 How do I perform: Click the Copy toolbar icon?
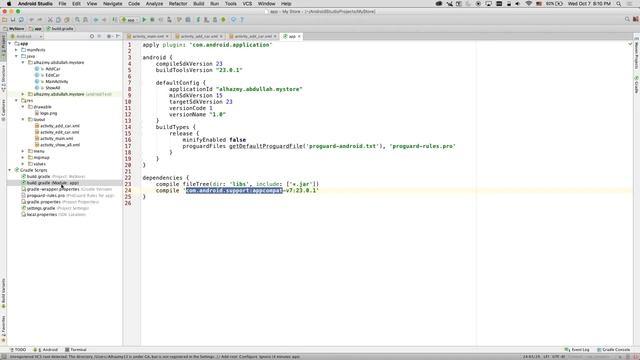pos(58,20)
